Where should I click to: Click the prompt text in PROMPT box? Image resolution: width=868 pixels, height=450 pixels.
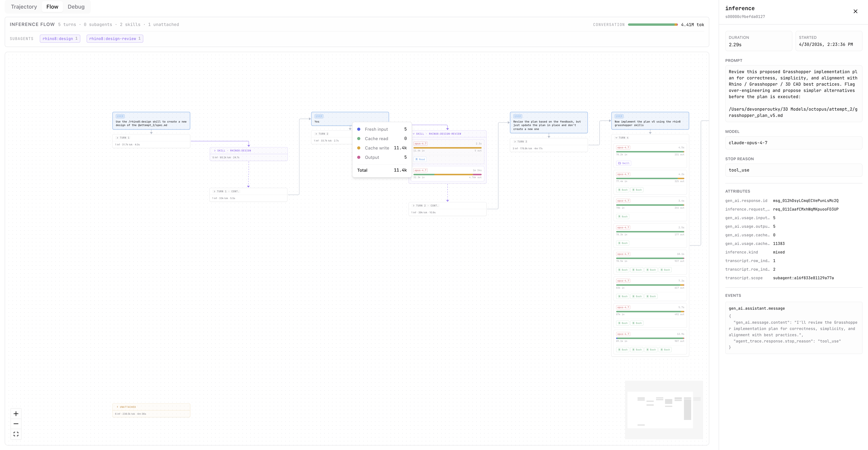tap(794, 94)
